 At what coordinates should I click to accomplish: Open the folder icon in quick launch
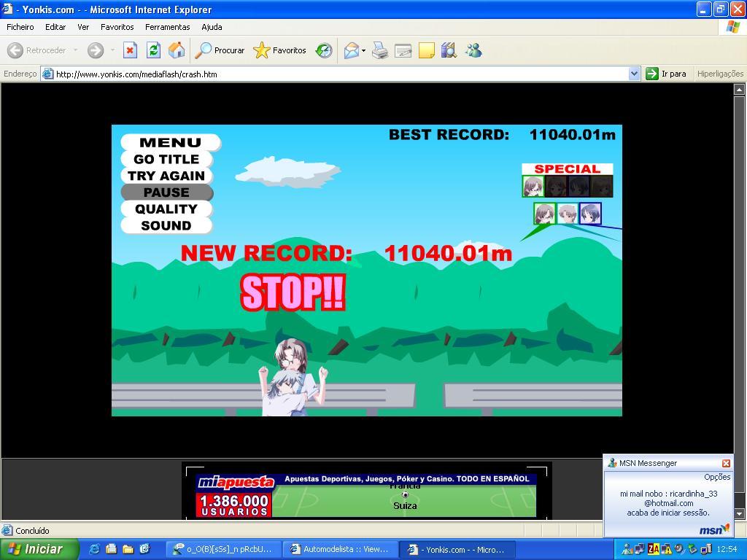(x=128, y=549)
